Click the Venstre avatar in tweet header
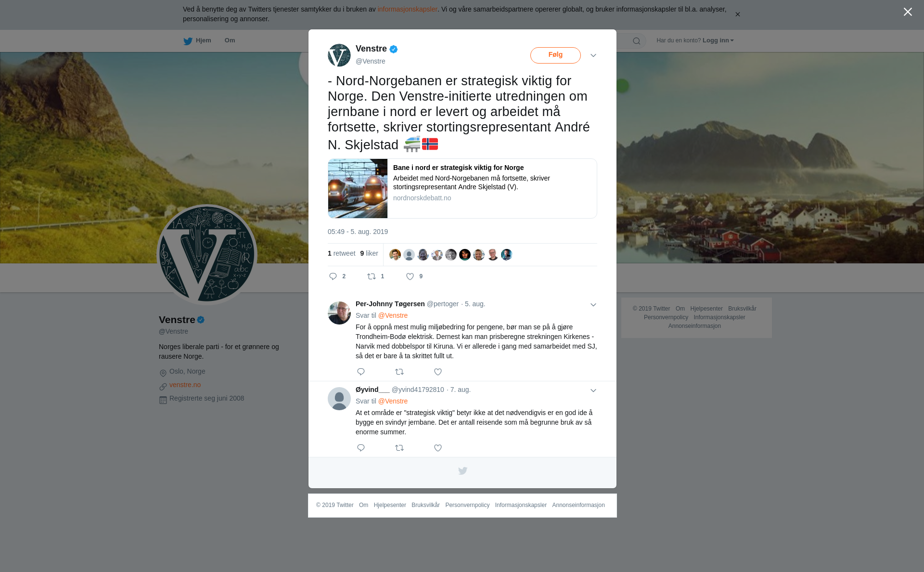 click(x=339, y=55)
